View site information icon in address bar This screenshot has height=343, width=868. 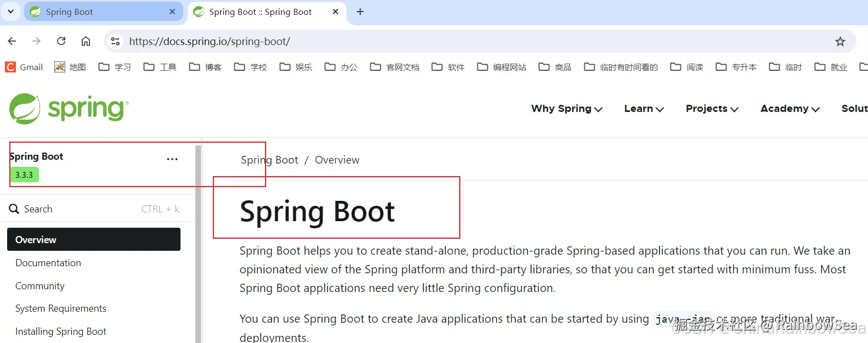(115, 41)
